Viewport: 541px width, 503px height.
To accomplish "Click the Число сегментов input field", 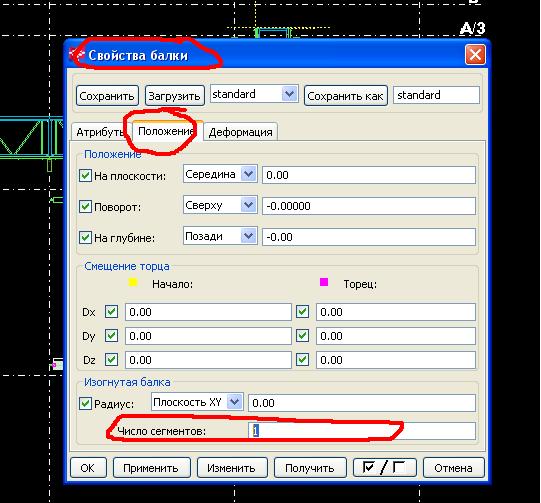I will pos(362,431).
